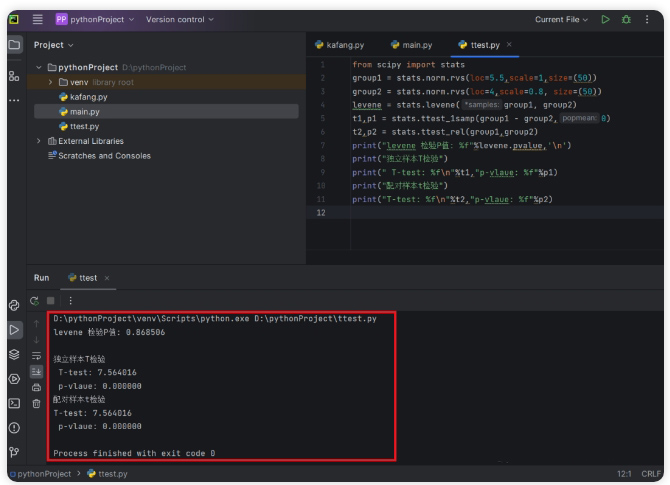The height and width of the screenshot is (485, 670).
Task: Open the Git version control tool window
Action: [14, 451]
